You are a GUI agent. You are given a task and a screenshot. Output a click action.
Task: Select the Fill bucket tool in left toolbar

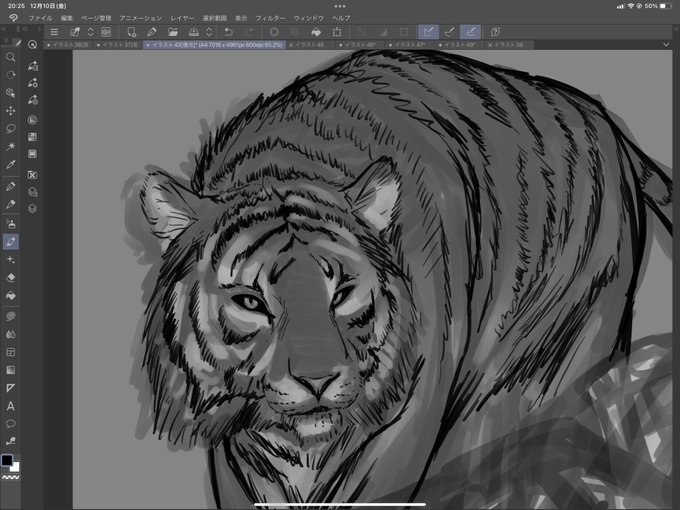[11, 296]
